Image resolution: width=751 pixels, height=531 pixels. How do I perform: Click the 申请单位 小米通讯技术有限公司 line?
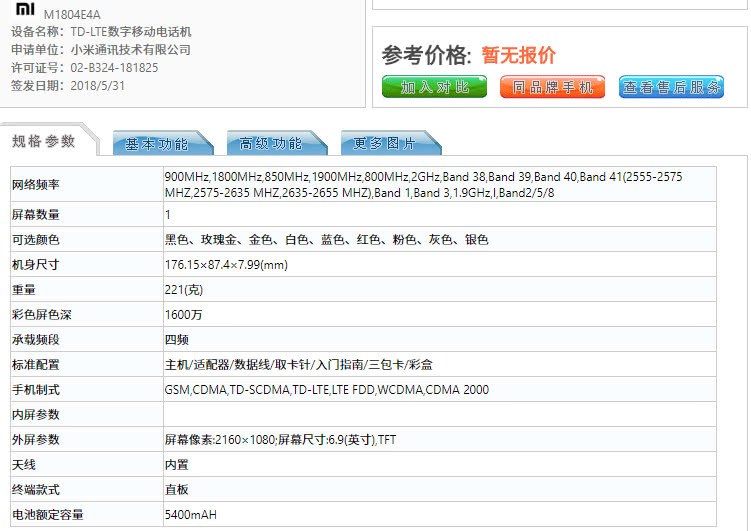101,50
